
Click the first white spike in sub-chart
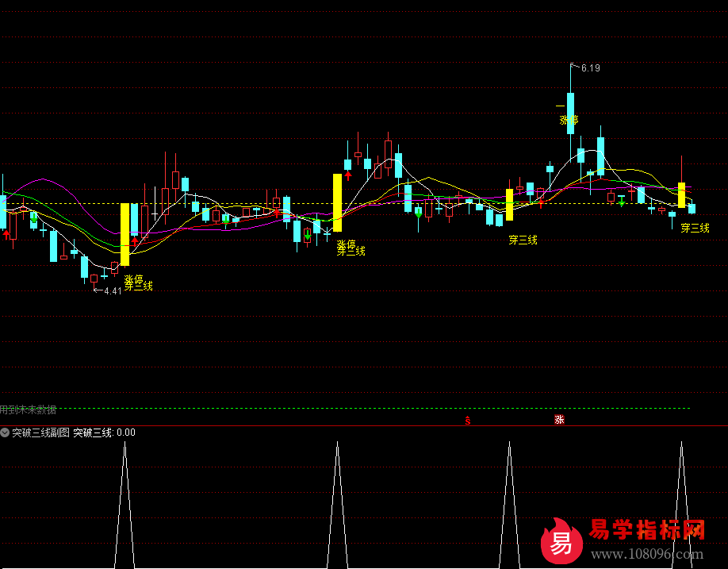[125, 448]
